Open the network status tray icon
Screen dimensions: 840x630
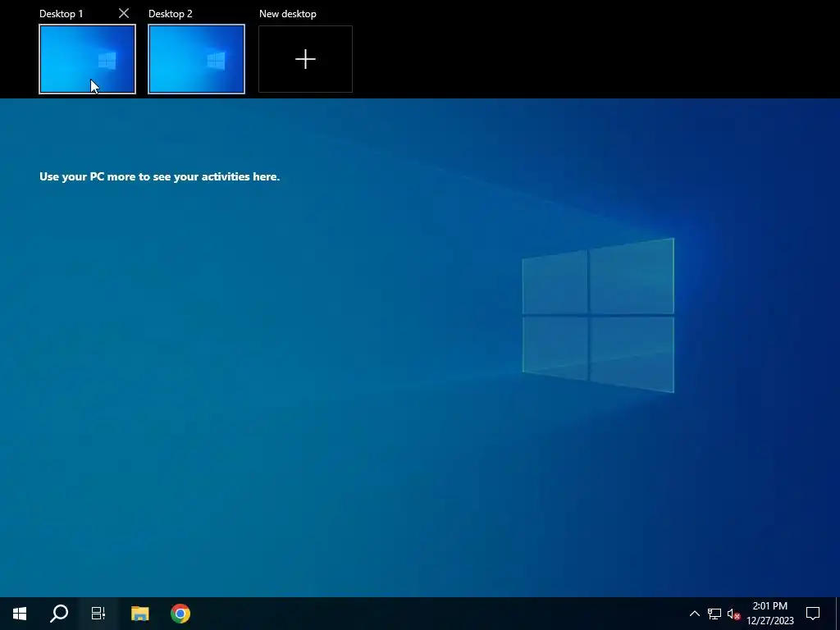coord(714,614)
